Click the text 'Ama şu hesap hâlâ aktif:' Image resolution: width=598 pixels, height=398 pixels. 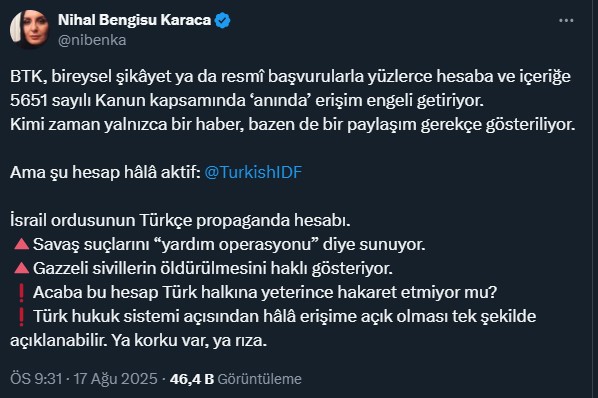106,172
